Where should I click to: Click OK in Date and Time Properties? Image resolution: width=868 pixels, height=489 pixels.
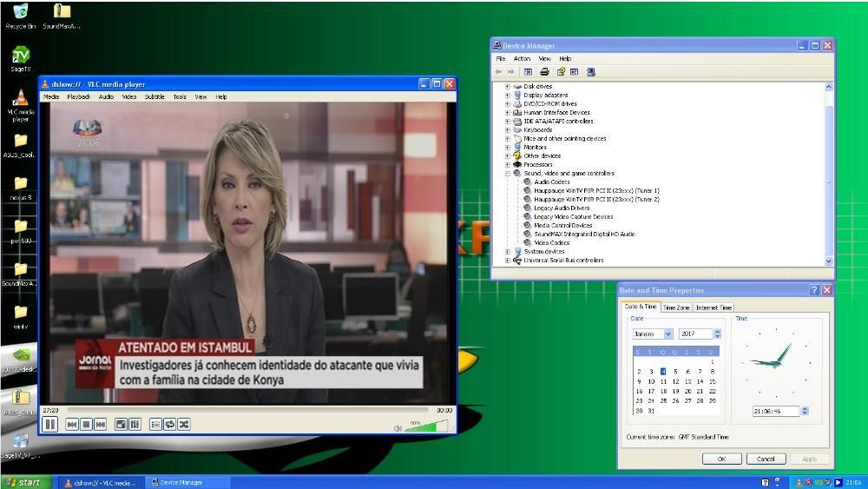click(x=722, y=459)
